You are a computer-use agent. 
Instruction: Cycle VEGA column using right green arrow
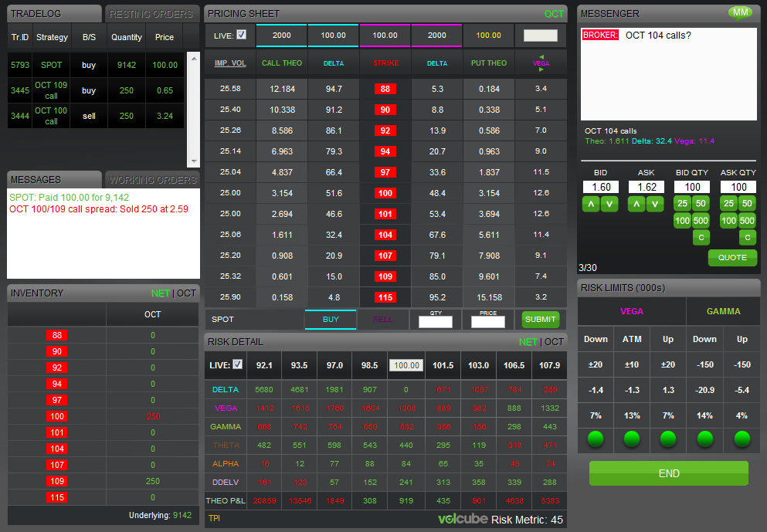541,70
